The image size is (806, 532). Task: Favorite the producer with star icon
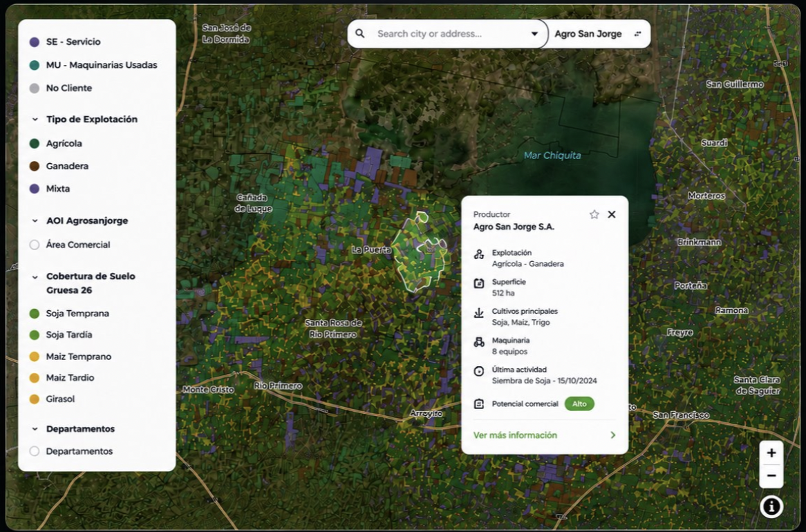(594, 214)
